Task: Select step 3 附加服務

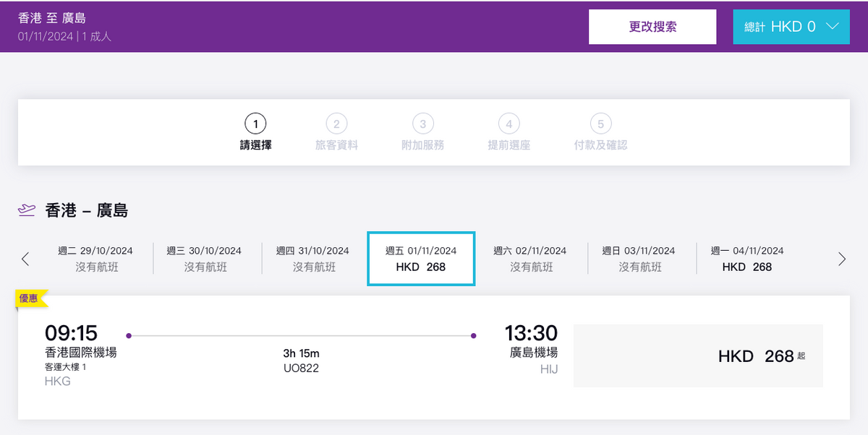Action: (423, 133)
